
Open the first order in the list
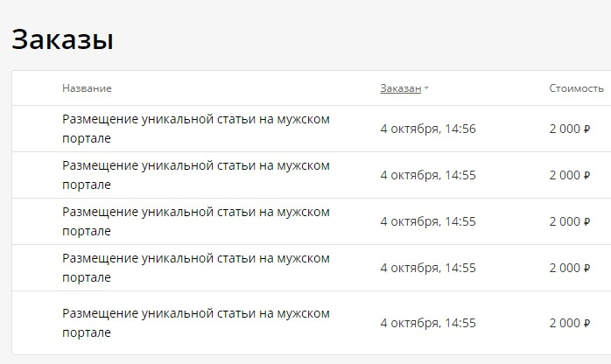tap(195, 129)
